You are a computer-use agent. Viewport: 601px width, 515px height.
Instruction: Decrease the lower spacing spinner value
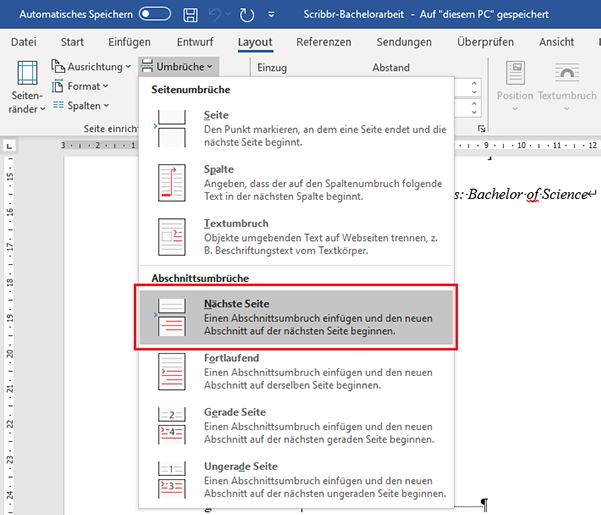click(x=475, y=112)
